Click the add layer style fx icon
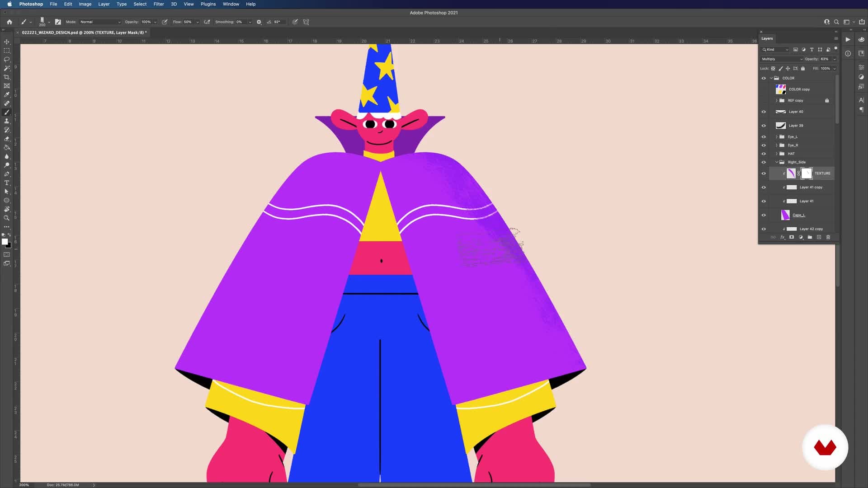Screen dimensions: 868x488 click(783, 237)
